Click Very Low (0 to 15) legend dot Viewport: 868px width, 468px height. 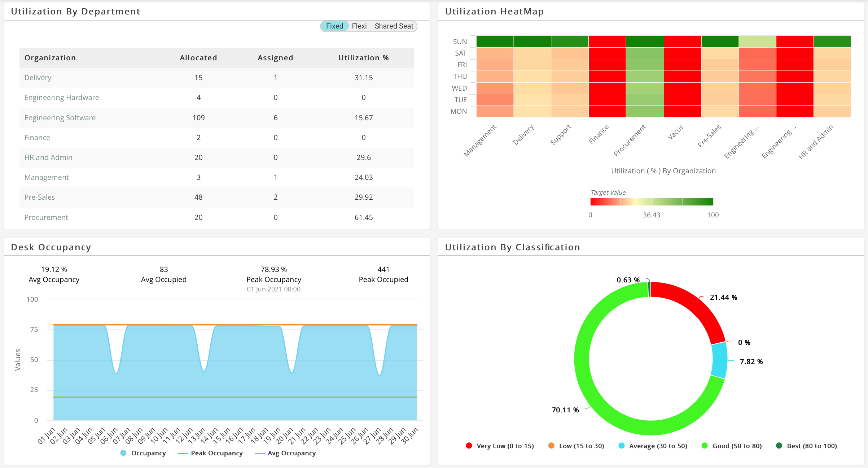click(x=469, y=446)
